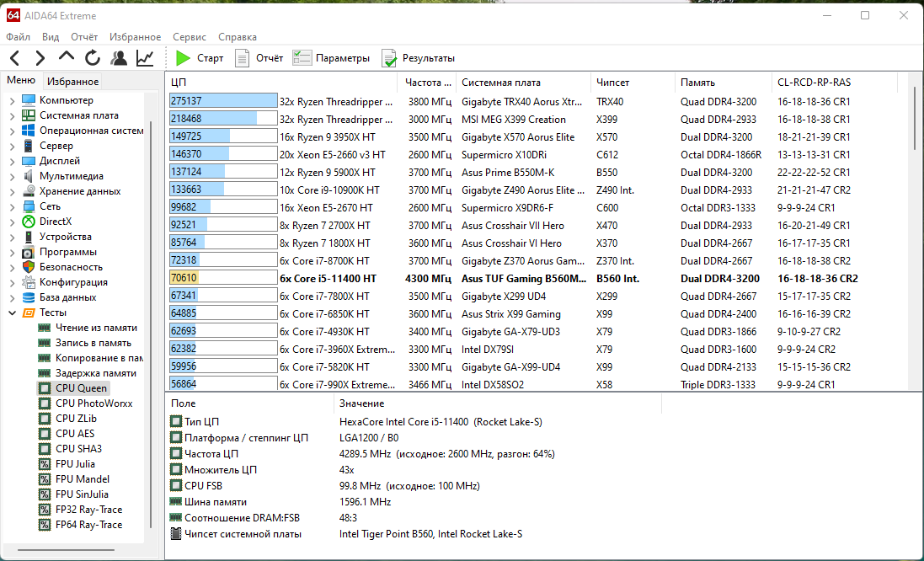924x561 pixels.
Task: Open the Отчёт toolbar button
Action: [x=259, y=58]
